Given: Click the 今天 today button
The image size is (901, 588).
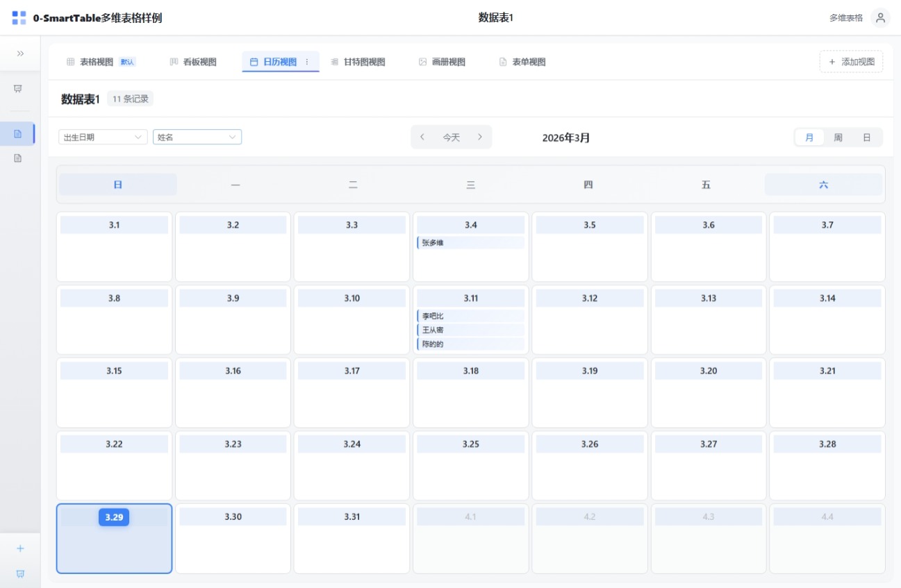Looking at the screenshot, I should point(452,137).
